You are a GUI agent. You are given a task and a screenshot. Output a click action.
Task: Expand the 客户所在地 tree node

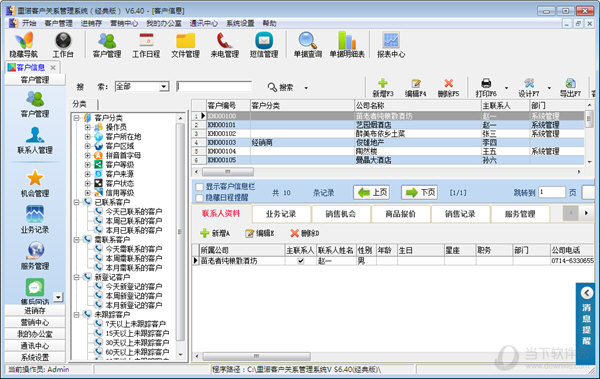click(x=88, y=136)
